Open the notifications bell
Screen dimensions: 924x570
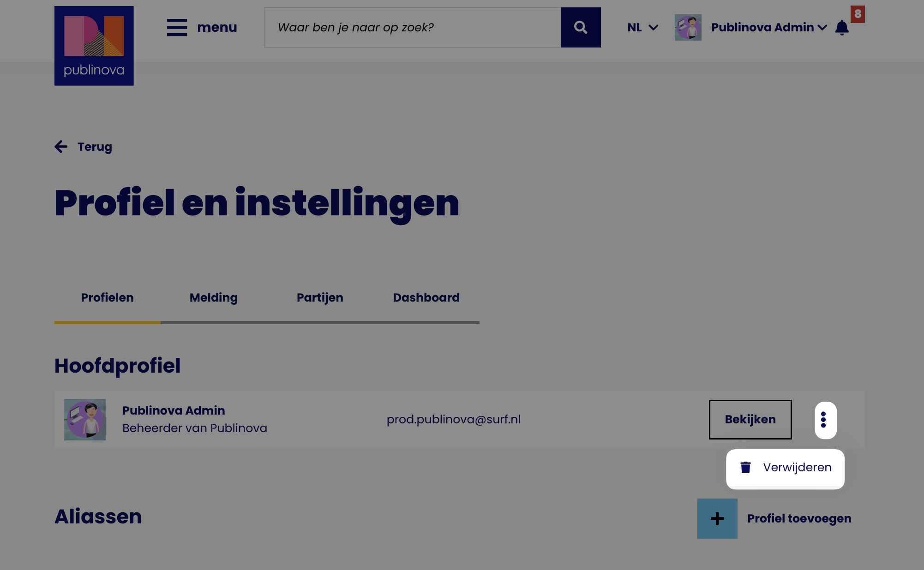[841, 28]
